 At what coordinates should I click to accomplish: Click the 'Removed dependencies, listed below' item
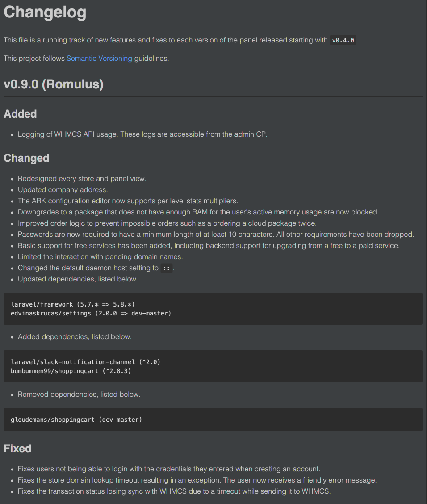point(79,395)
